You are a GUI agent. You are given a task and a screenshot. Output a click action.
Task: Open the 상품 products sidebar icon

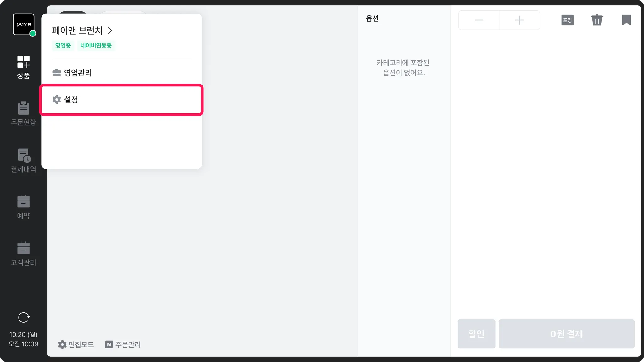23,67
